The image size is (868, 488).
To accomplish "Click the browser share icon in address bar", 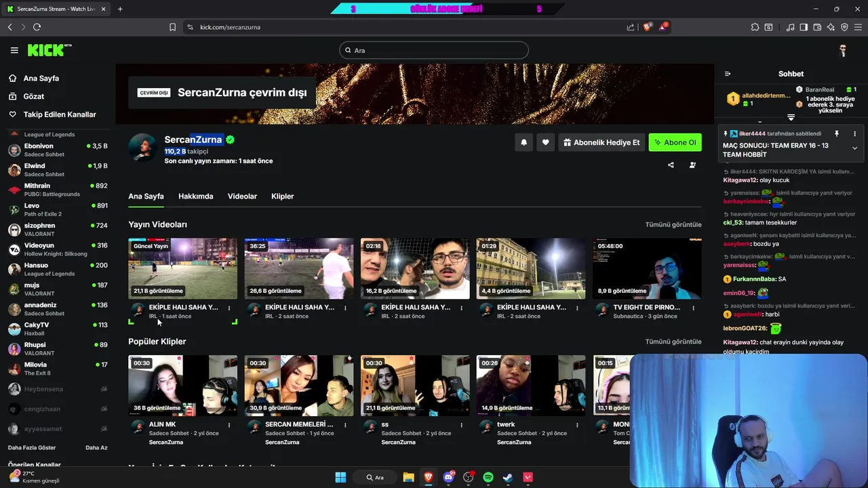I will 631,27.
